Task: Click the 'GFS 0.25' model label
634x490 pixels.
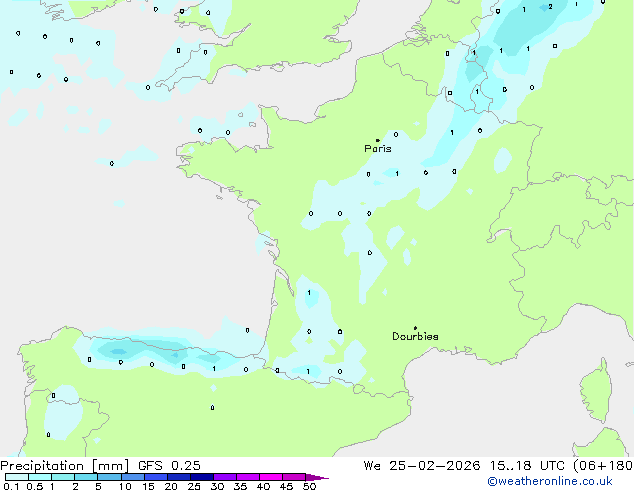Action: click(169, 466)
